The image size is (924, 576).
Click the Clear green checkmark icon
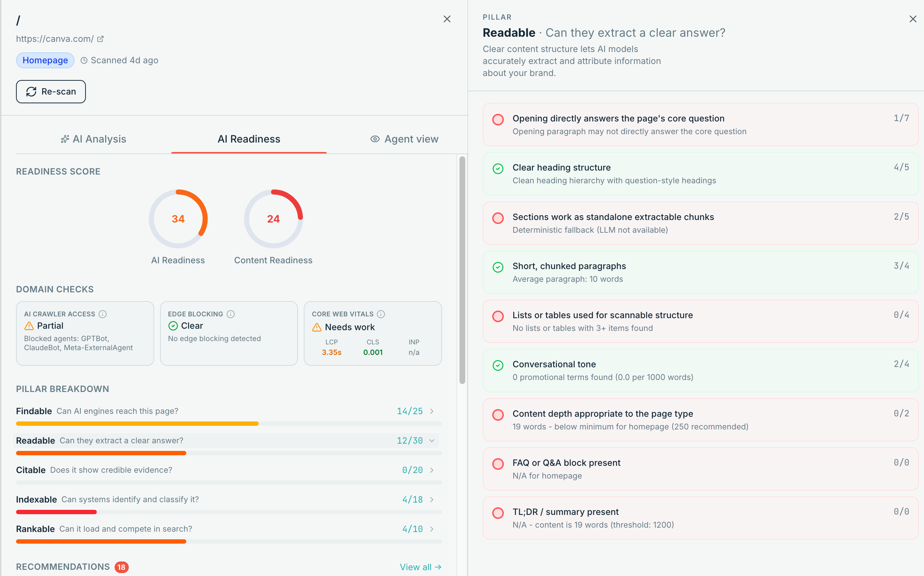(173, 326)
